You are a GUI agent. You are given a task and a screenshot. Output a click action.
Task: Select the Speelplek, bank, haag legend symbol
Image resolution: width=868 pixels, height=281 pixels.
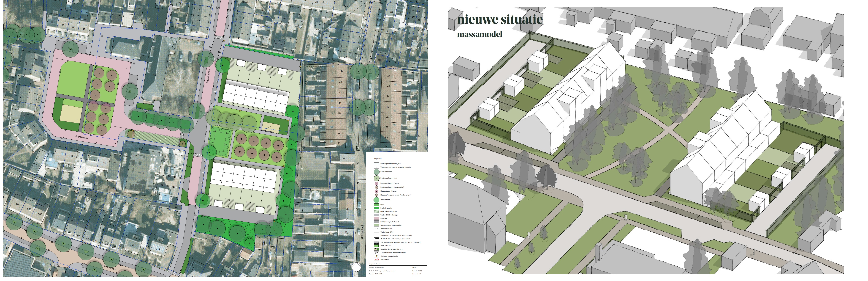tap(377, 250)
